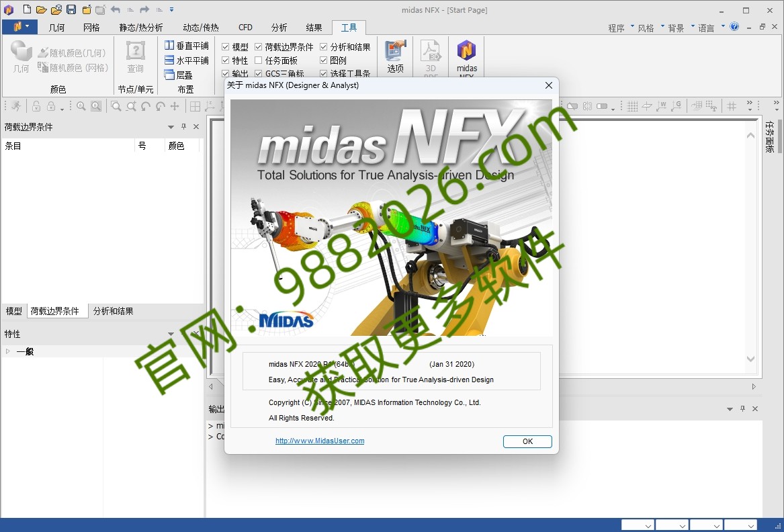Click the GCS axis (G) icon
Image resolution: width=784 pixels, height=532 pixels.
point(676,106)
